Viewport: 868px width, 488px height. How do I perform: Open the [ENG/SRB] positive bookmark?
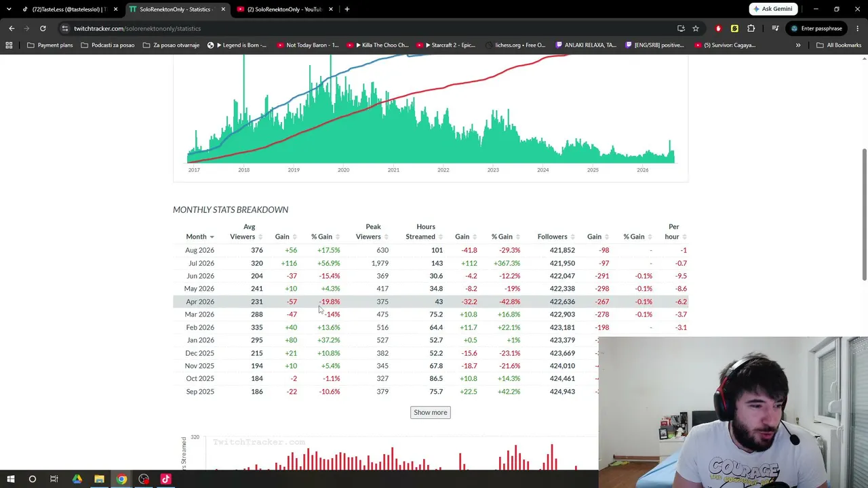coord(654,45)
